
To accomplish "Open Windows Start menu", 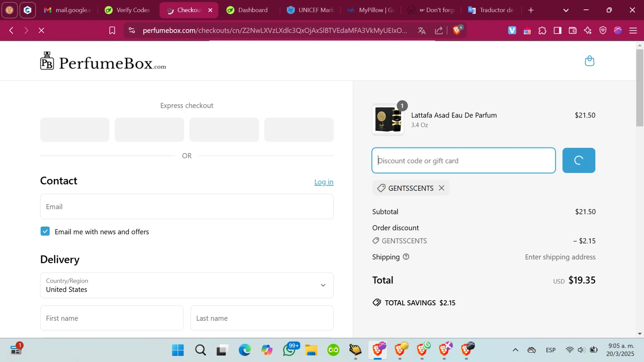I will tap(178, 350).
